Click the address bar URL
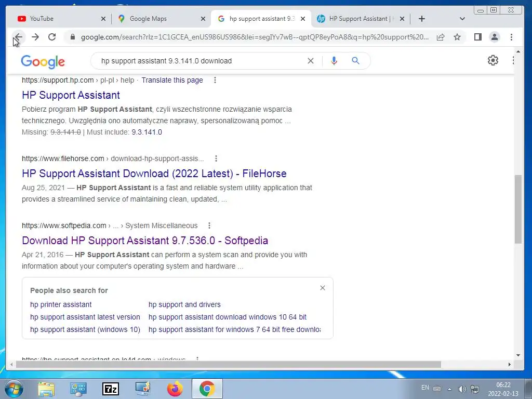The image size is (532, 399). click(255, 37)
